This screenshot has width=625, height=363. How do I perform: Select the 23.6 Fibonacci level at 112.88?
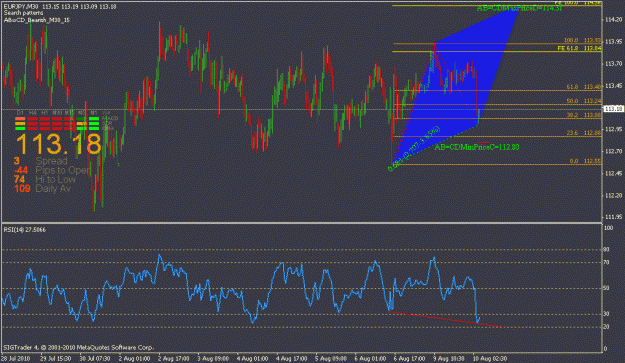click(x=584, y=133)
